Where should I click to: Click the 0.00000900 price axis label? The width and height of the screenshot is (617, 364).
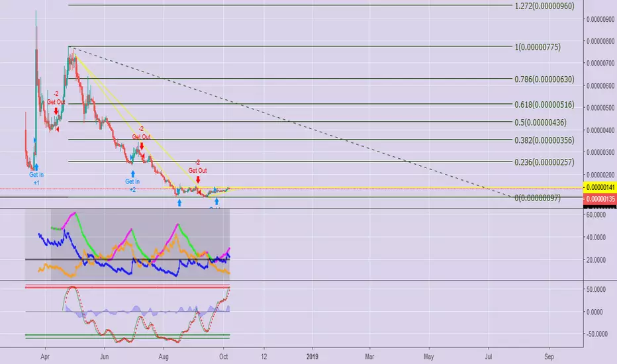click(600, 19)
